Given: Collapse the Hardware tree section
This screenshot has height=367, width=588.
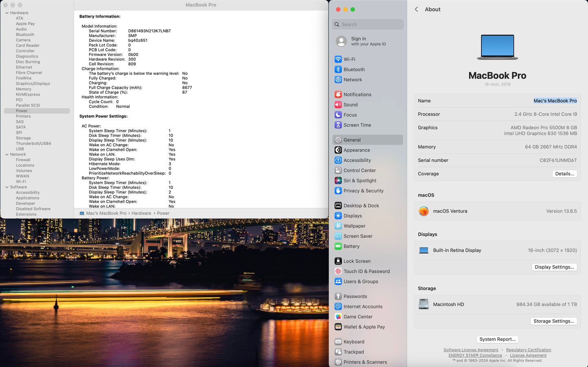Looking at the screenshot, I should click(x=7, y=13).
